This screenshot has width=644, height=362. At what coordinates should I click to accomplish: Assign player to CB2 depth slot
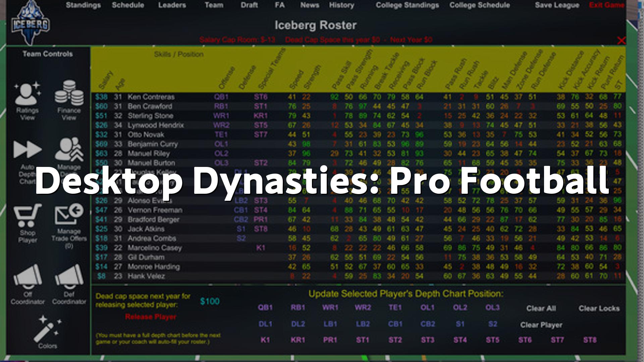(x=427, y=324)
